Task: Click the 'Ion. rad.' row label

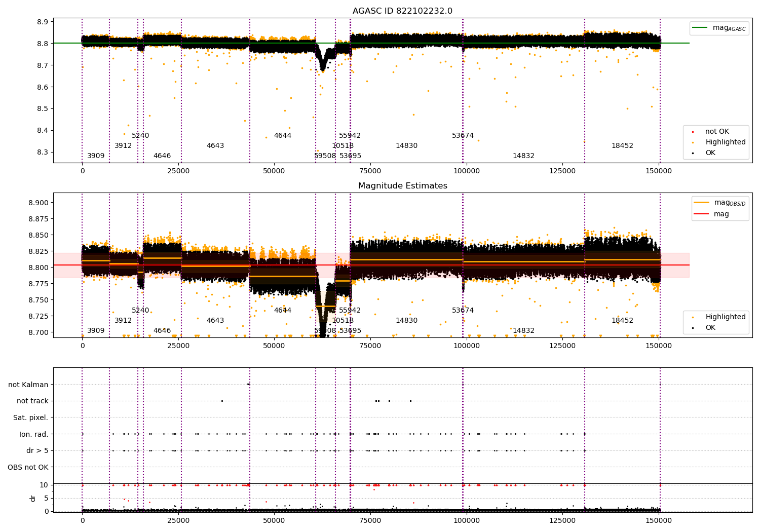Action: (x=34, y=434)
